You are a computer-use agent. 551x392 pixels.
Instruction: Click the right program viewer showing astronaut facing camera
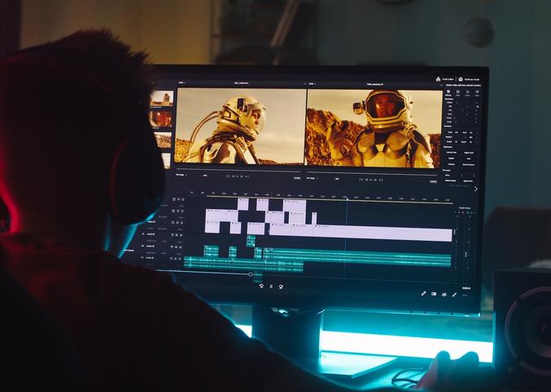(x=375, y=128)
